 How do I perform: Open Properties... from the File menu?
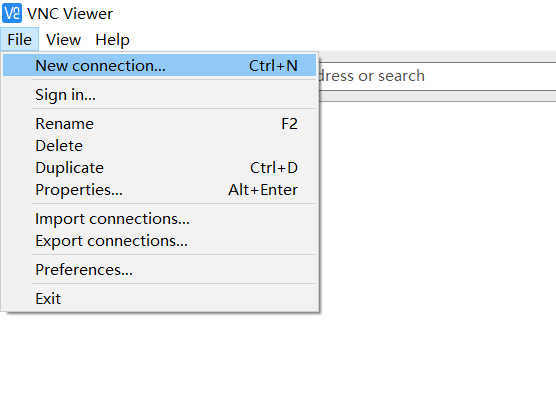tap(160, 190)
